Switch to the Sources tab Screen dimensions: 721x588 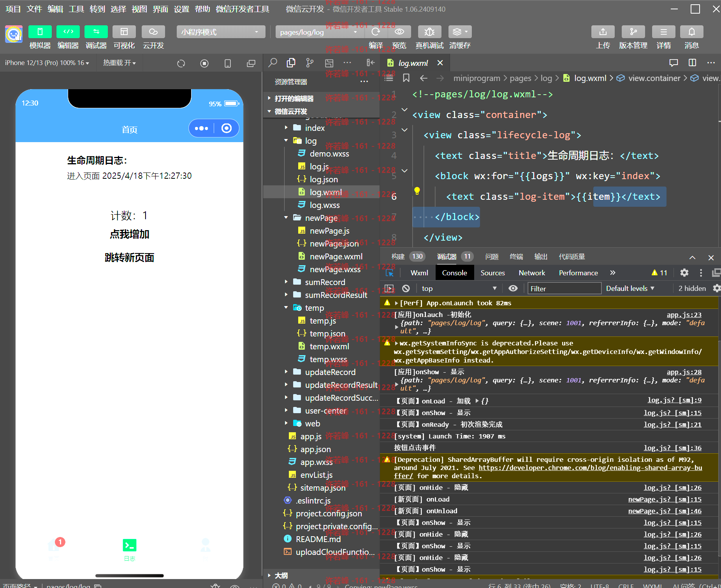pyautogui.click(x=492, y=273)
